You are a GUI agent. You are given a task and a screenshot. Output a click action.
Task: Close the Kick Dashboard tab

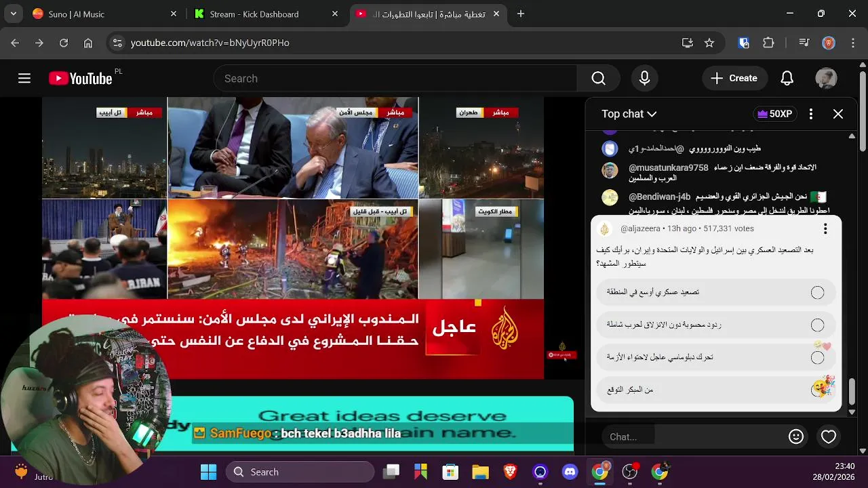pyautogui.click(x=335, y=14)
